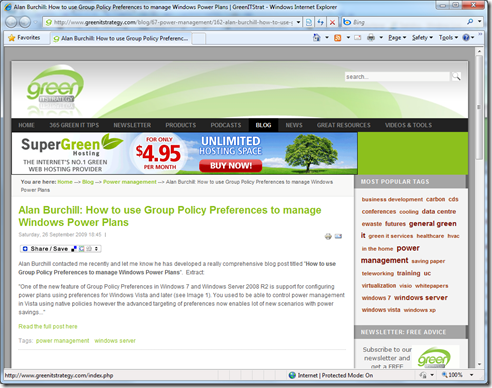Click the article email icon

point(338,236)
